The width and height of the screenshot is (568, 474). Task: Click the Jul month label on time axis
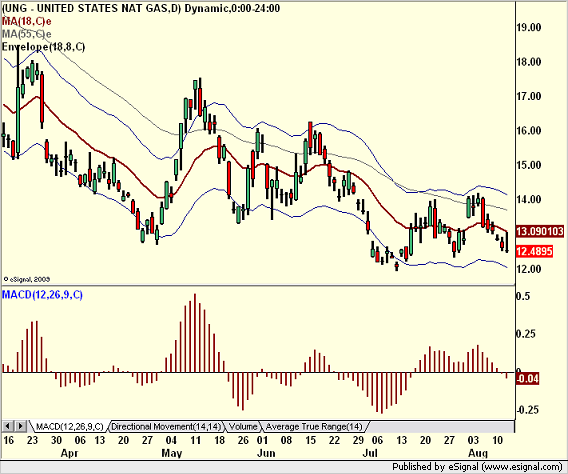(370, 453)
